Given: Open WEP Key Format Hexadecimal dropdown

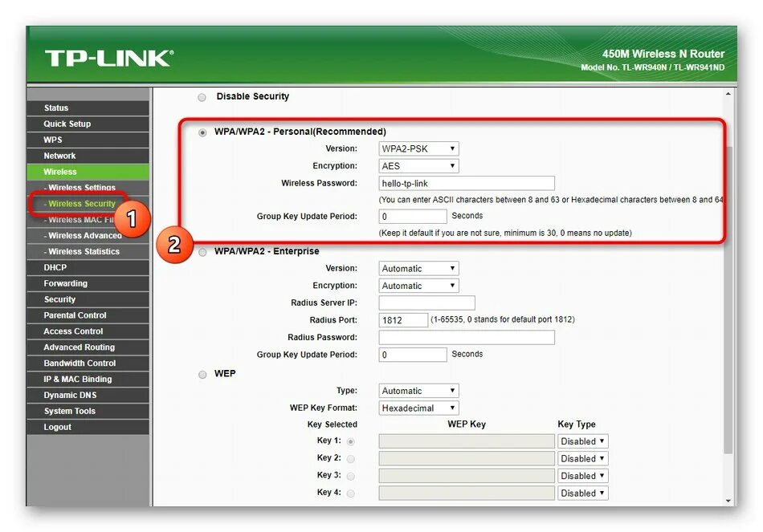Looking at the screenshot, I should pyautogui.click(x=418, y=408).
